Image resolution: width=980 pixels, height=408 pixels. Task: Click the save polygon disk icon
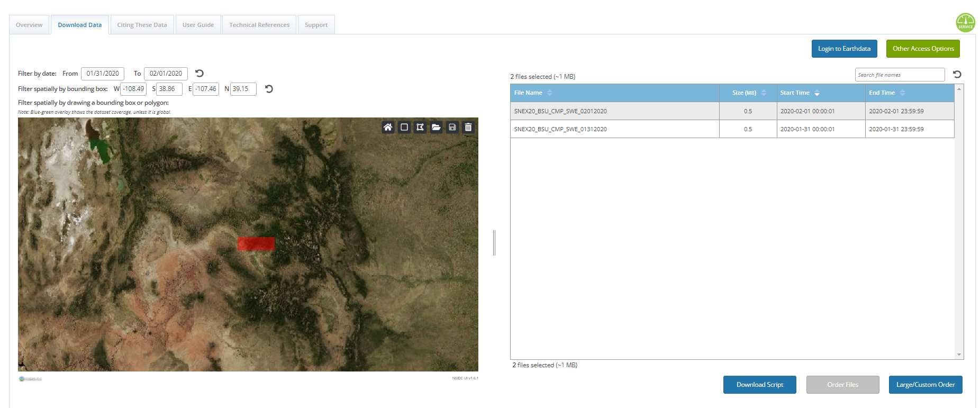[x=452, y=127]
